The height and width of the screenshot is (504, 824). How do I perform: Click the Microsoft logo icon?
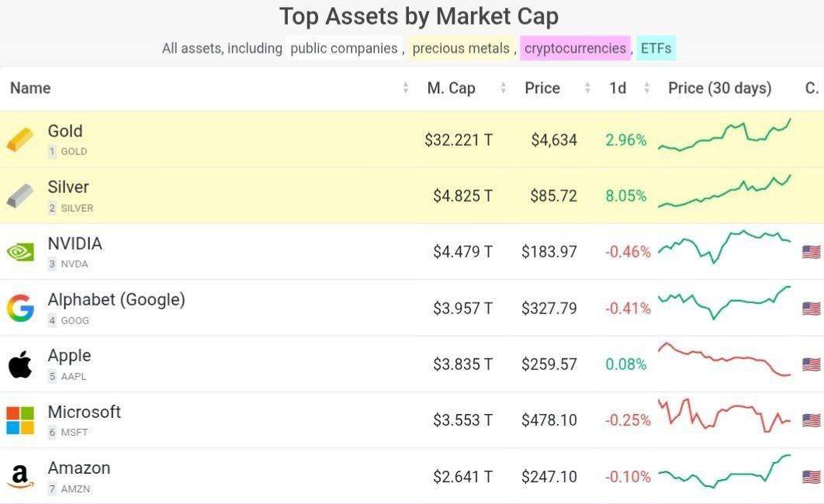click(21, 420)
